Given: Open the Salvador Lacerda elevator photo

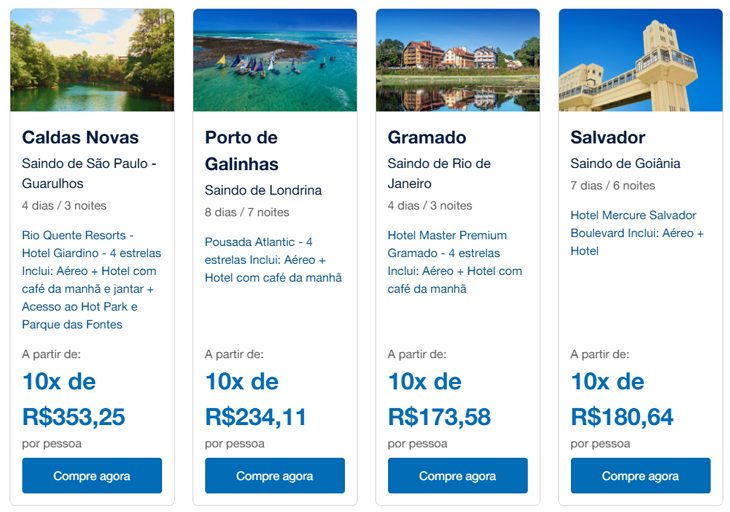Looking at the screenshot, I should 641,60.
